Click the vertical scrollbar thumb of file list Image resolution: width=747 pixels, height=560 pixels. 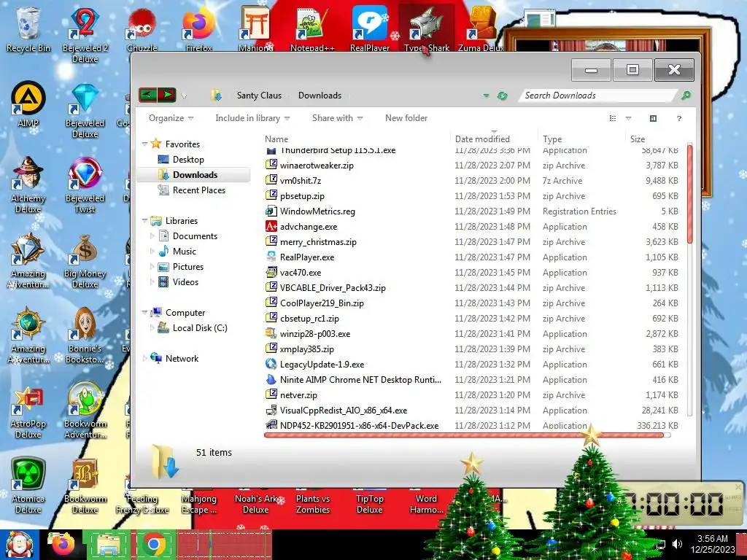690,194
